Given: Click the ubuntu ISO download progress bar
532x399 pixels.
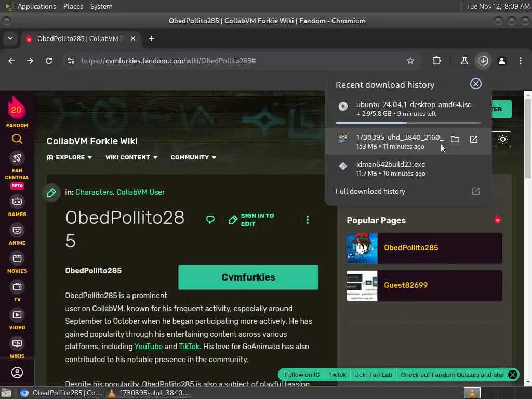Looking at the screenshot, I should click(408, 123).
